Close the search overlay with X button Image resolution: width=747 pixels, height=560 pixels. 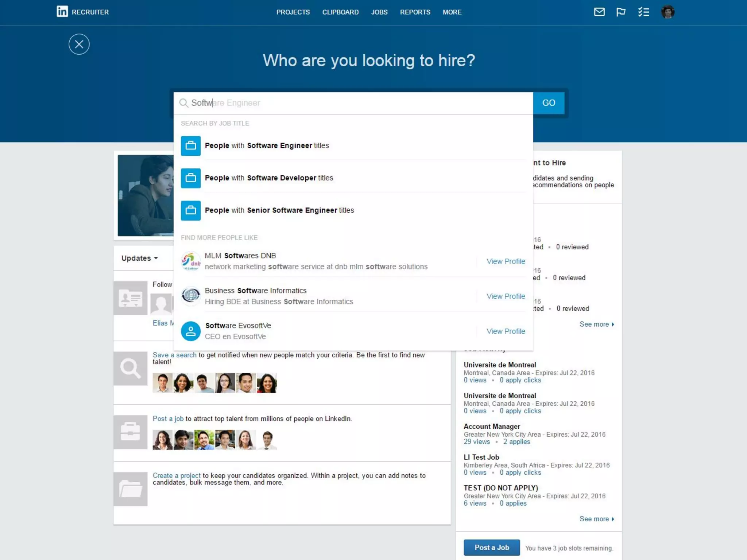tap(79, 44)
